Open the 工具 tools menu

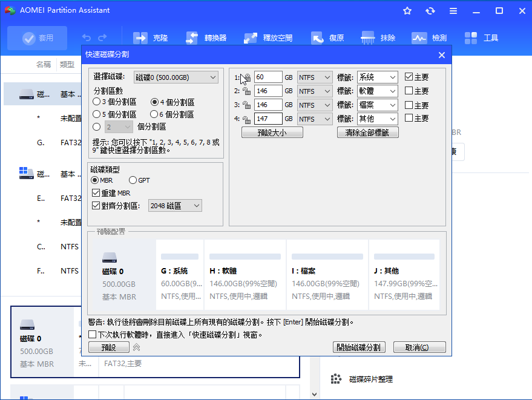tap(481, 38)
